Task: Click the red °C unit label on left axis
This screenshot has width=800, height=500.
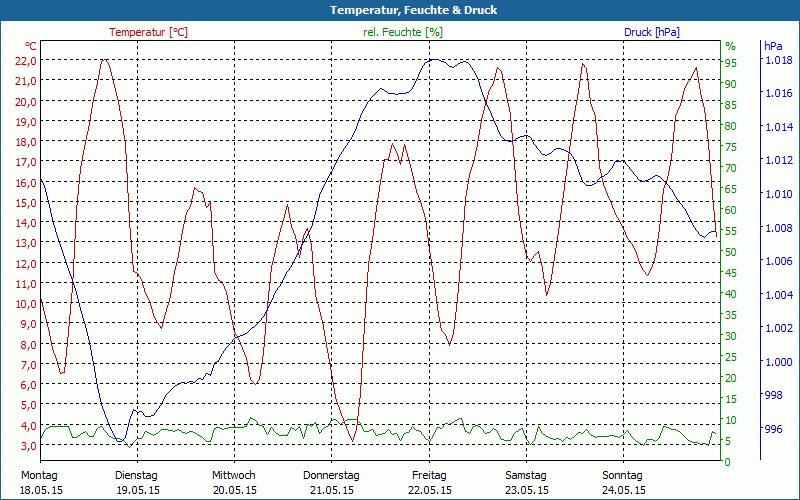Action: [x=30, y=46]
